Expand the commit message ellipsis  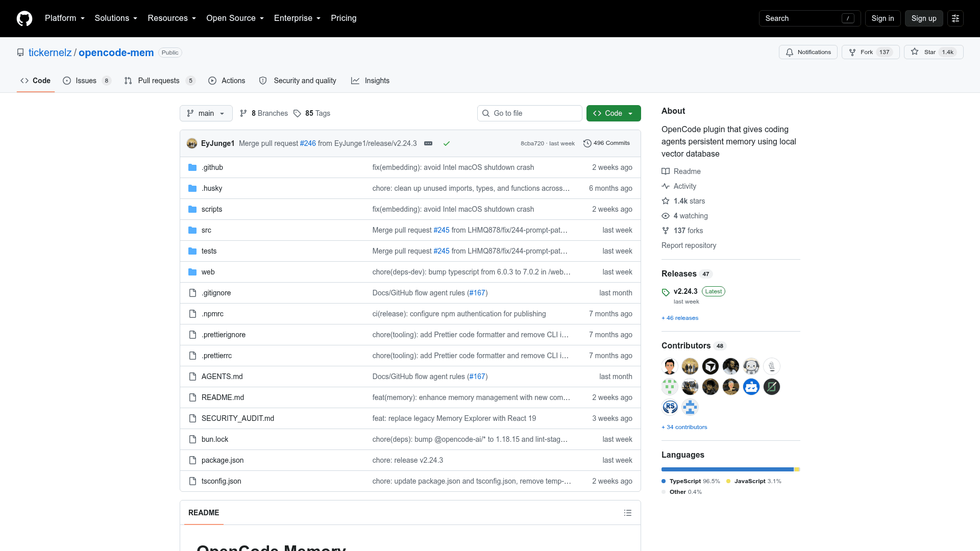[x=428, y=143]
